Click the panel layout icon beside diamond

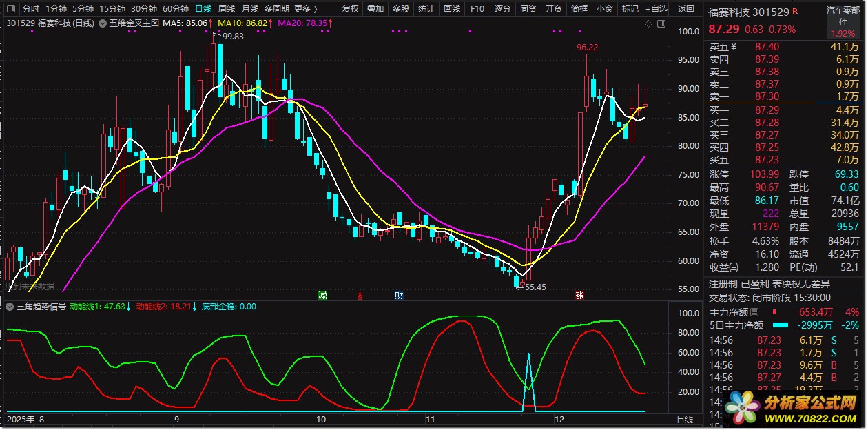click(661, 23)
